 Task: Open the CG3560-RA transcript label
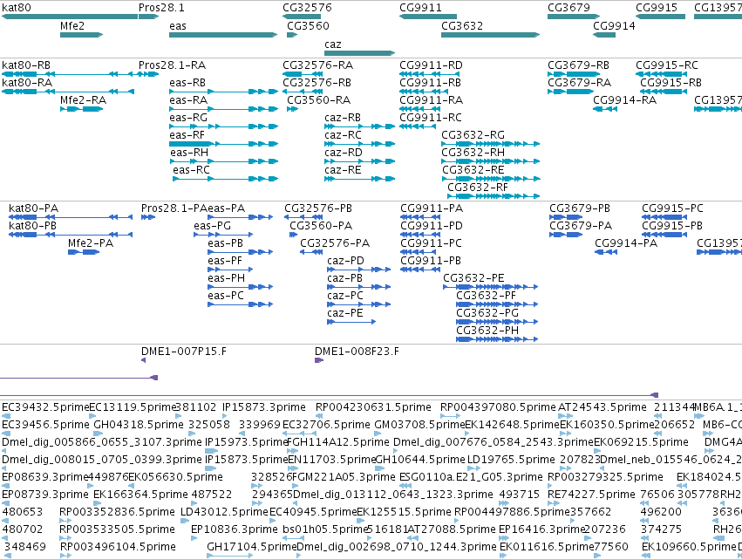click(319, 100)
